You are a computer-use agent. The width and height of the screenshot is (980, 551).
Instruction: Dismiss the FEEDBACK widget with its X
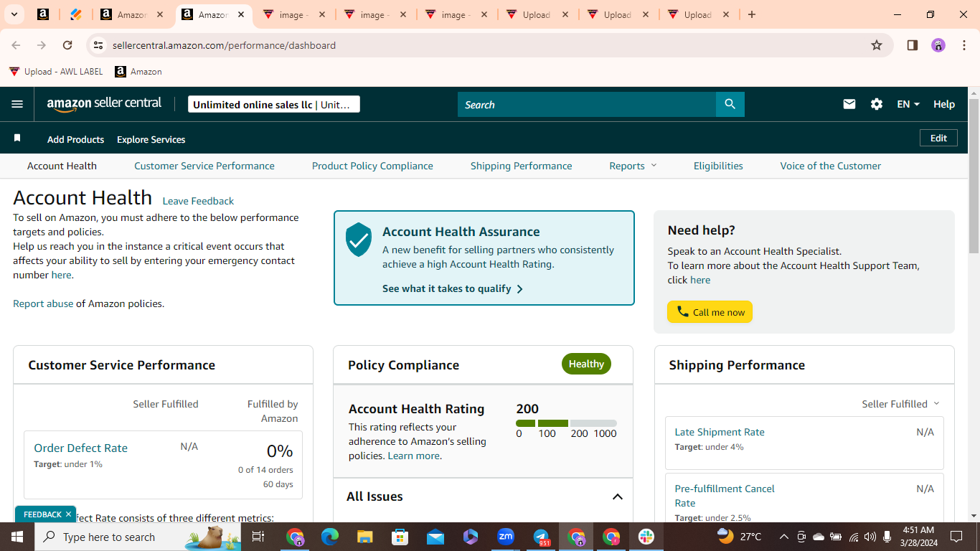click(69, 514)
